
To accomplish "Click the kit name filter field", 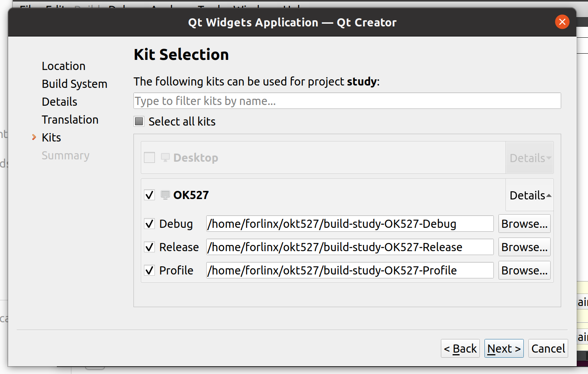I will tap(347, 101).
